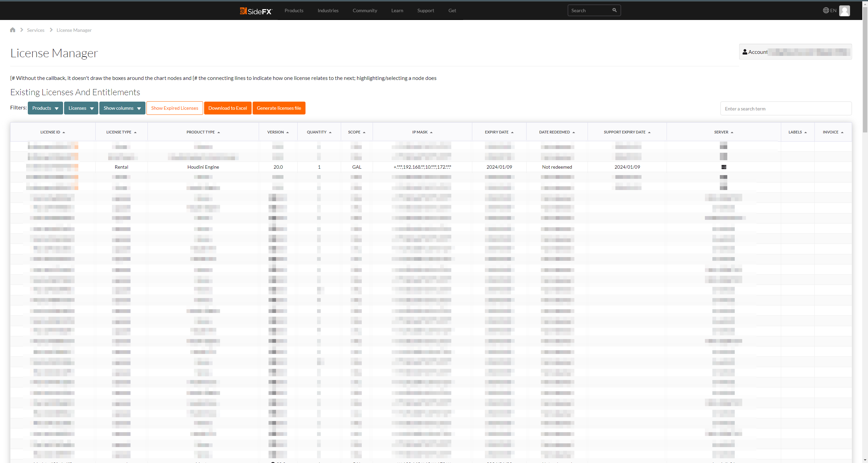868x463 pixels.
Task: Click the home breadcrumb icon
Action: pos(13,30)
